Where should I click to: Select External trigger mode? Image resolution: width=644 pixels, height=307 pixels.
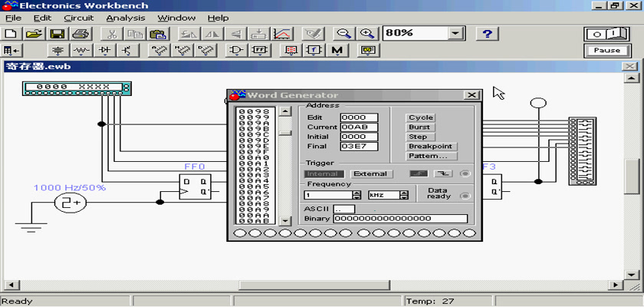pyautogui.click(x=370, y=174)
